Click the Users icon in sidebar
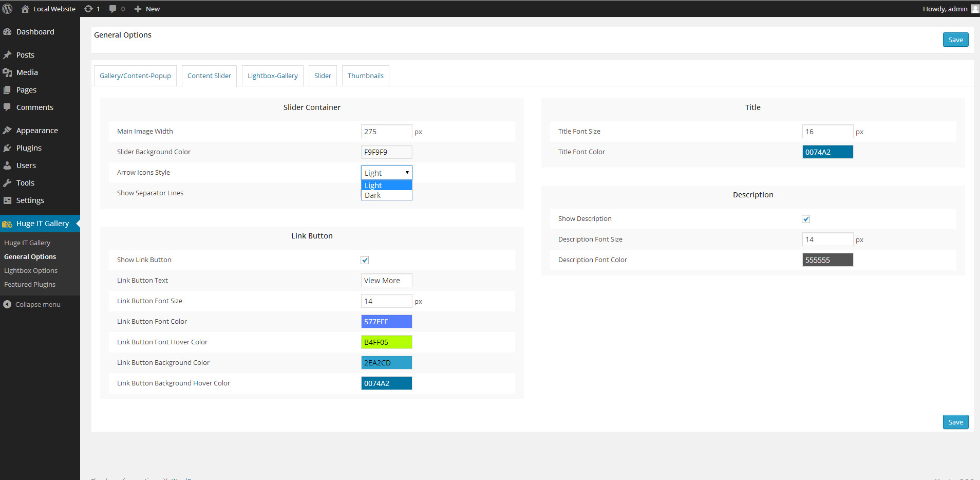Screen dimensions: 980x480 [7, 165]
